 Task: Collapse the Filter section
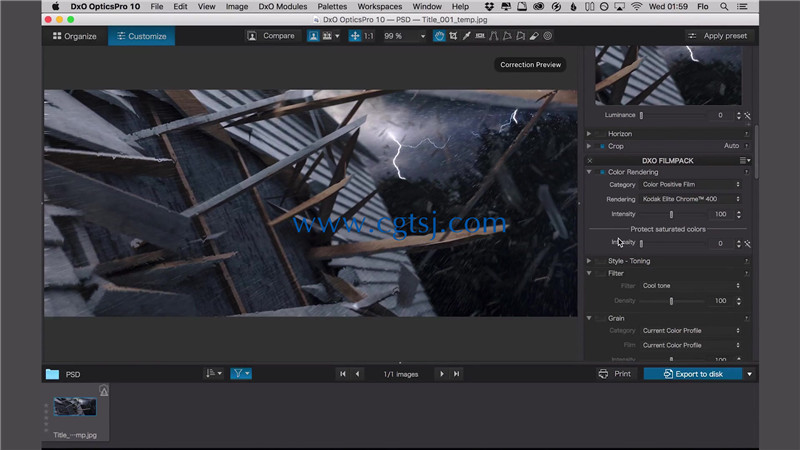click(589, 273)
